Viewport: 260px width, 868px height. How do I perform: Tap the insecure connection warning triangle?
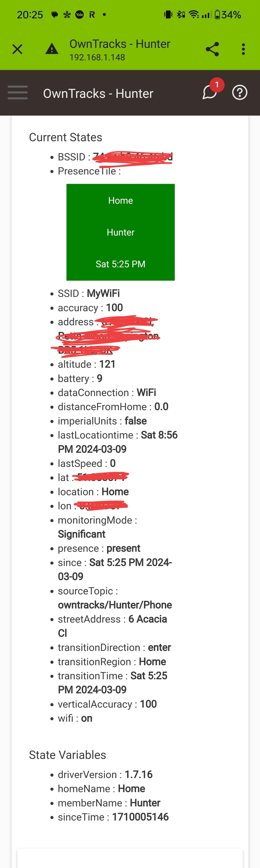pos(52,49)
